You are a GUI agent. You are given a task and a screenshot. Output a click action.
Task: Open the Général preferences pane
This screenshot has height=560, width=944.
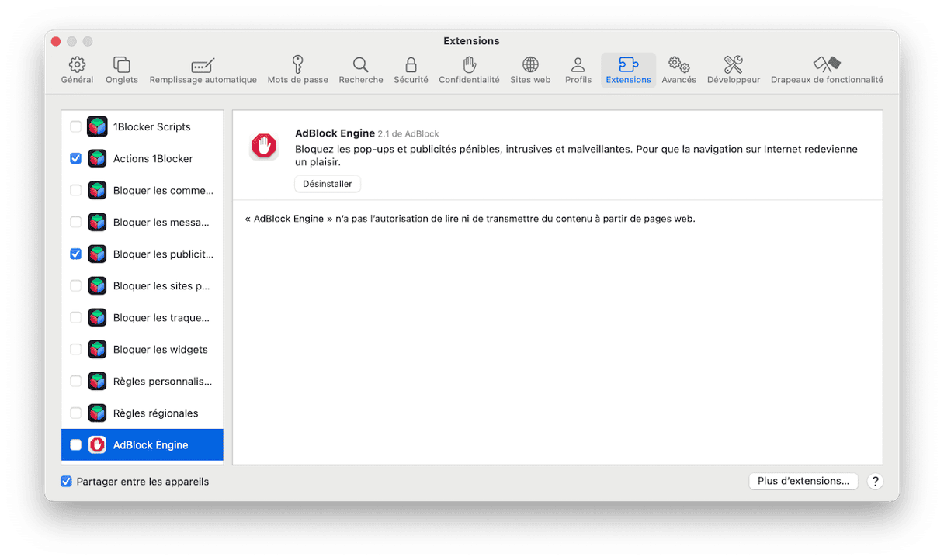[77, 70]
